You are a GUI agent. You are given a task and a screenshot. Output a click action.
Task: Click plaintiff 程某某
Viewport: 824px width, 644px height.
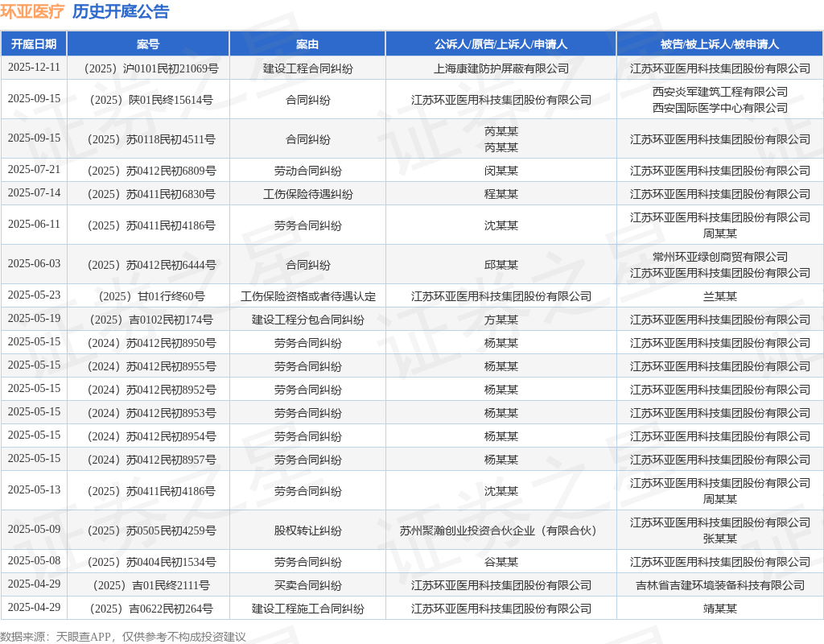[x=501, y=194]
